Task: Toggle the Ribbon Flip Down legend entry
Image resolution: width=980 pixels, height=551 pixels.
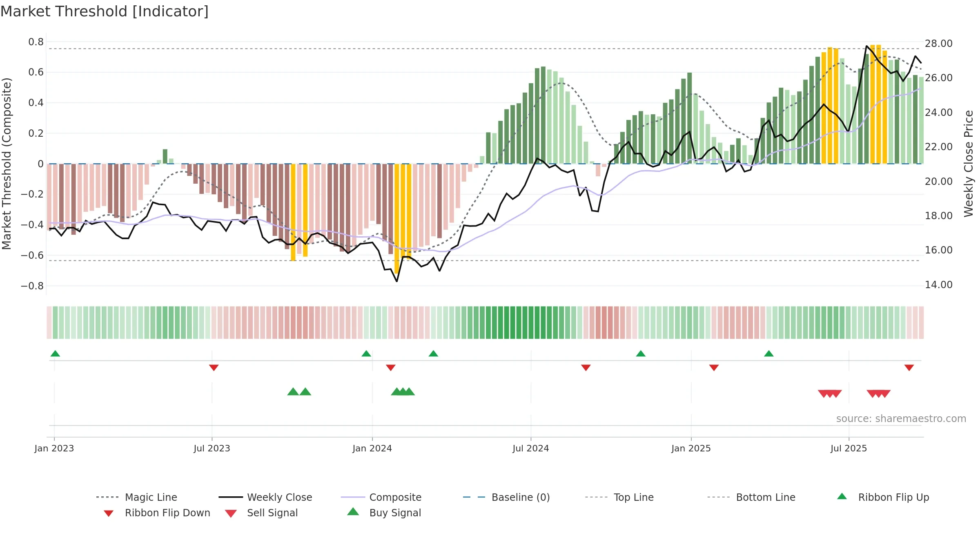Action: click(157, 513)
